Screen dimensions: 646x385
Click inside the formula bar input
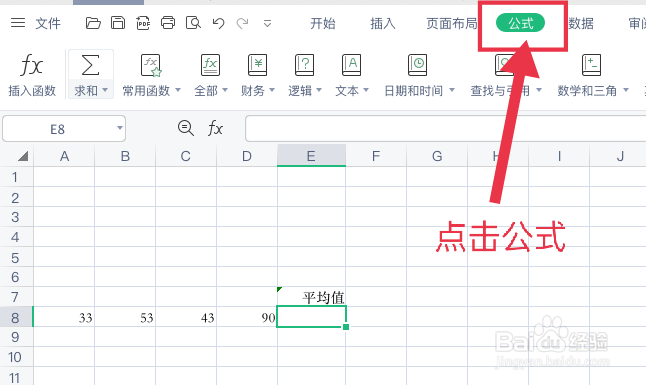(x=445, y=129)
